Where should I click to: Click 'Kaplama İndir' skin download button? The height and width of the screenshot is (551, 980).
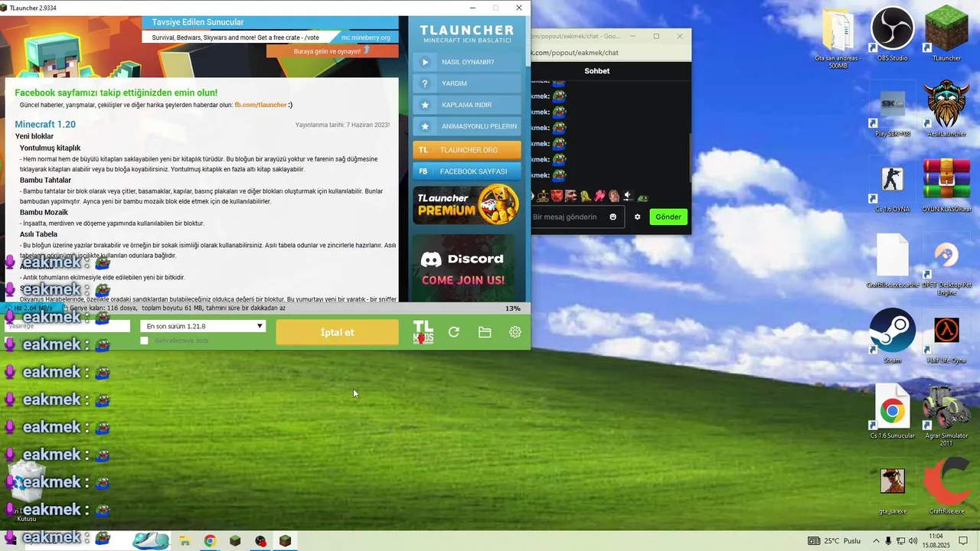tap(467, 105)
